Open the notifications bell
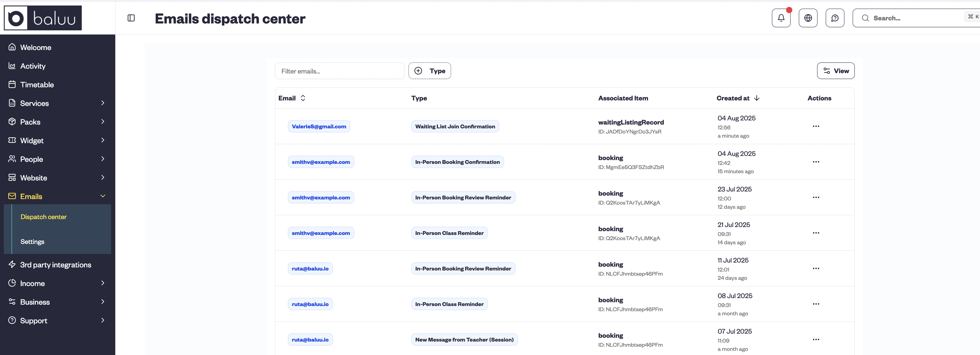Viewport: 980px width, 355px height. 781,18
